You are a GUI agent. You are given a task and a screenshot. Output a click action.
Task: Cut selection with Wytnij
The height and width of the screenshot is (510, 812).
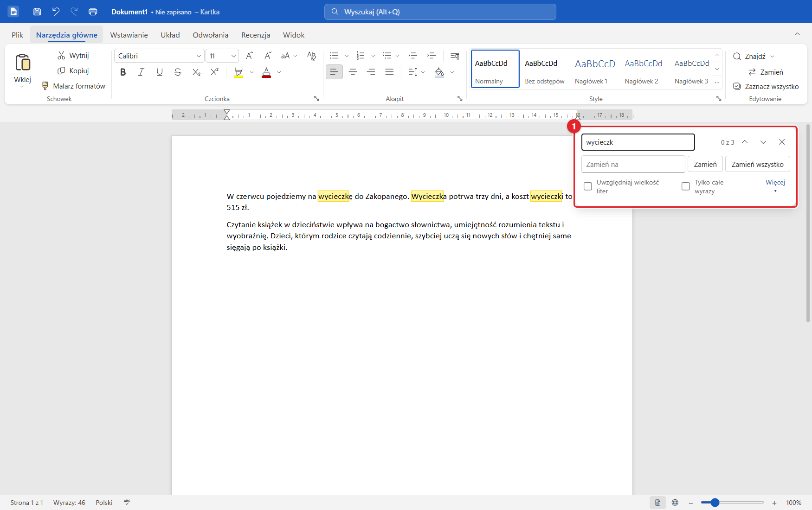pyautogui.click(x=73, y=55)
